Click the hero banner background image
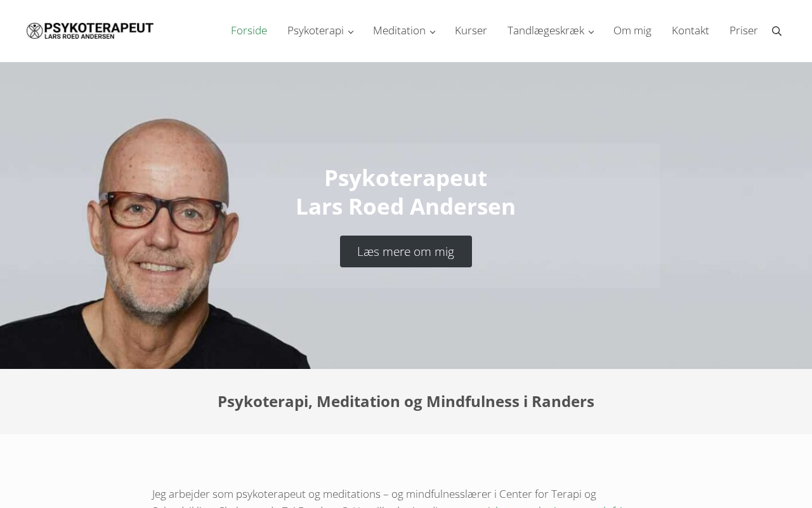The width and height of the screenshot is (812, 508). (730, 216)
